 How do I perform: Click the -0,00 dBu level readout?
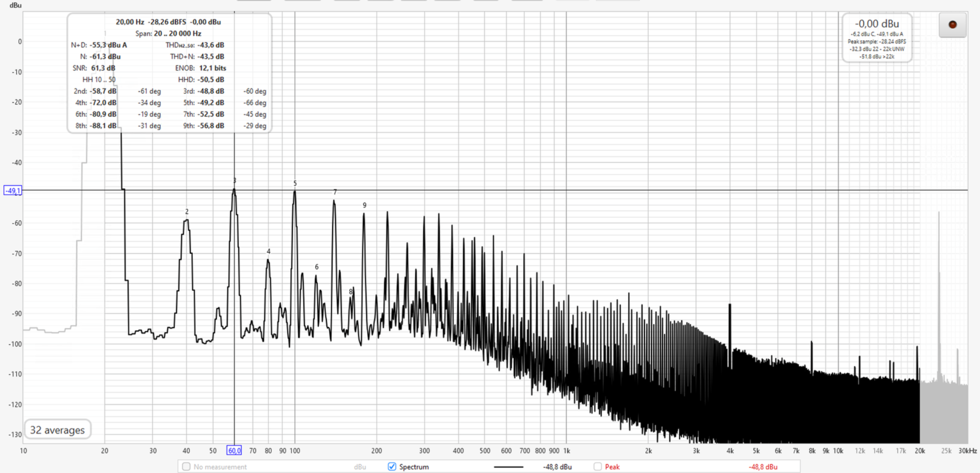pyautogui.click(x=877, y=23)
